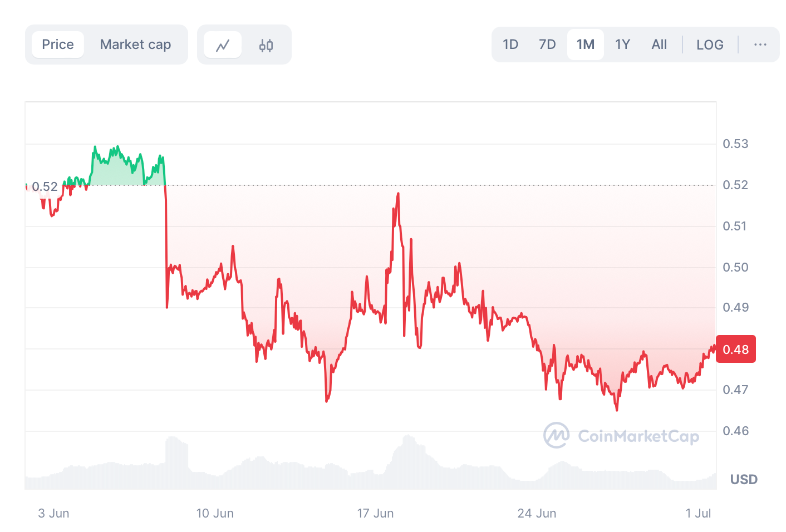The height and width of the screenshot is (532, 786).
Task: Toggle from Price to Market cap view
Action: tap(135, 45)
